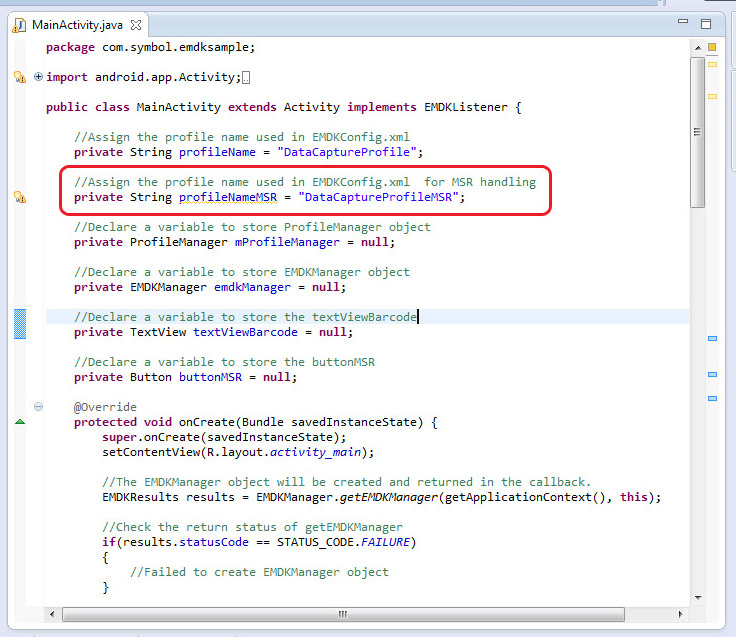Image resolution: width=736 pixels, height=637 pixels.
Task: Click the Java file icon on the MainActivity tab
Action: pyautogui.click(x=19, y=24)
